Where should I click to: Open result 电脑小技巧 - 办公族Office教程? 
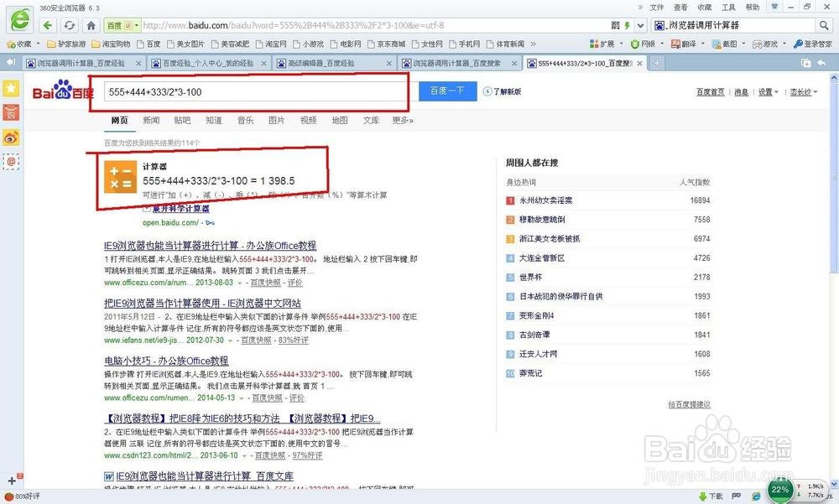pyautogui.click(x=166, y=361)
